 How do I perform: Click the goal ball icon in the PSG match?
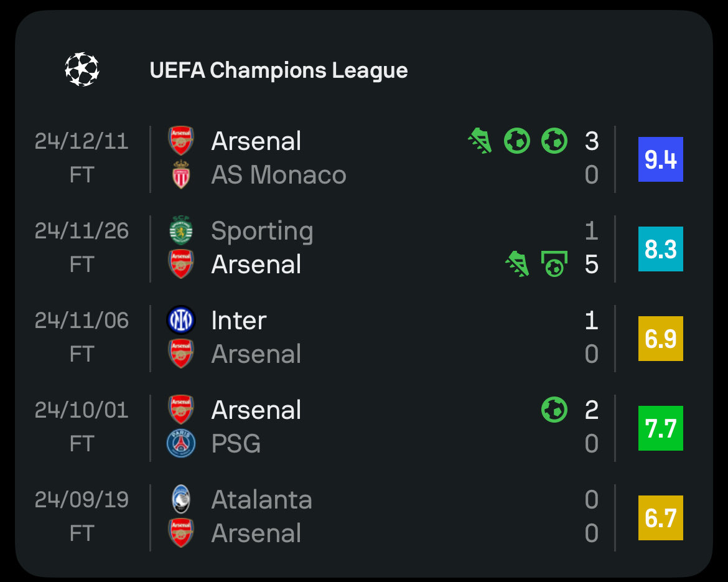point(554,410)
